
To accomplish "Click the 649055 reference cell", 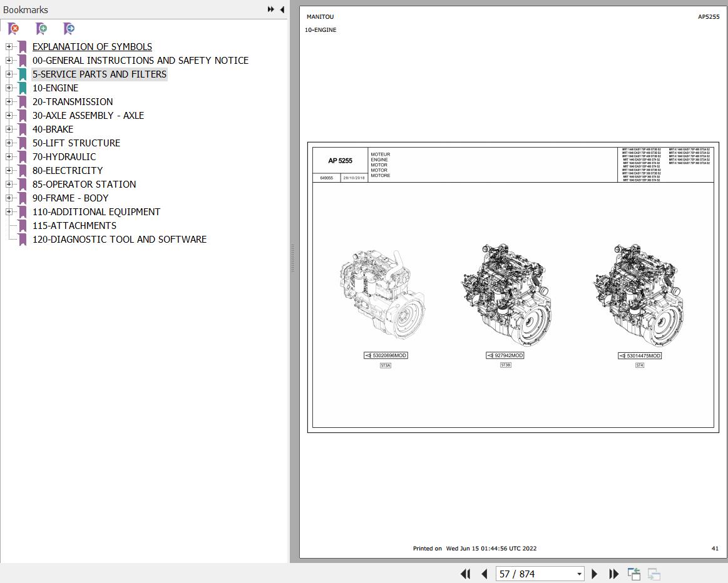I will point(326,178).
